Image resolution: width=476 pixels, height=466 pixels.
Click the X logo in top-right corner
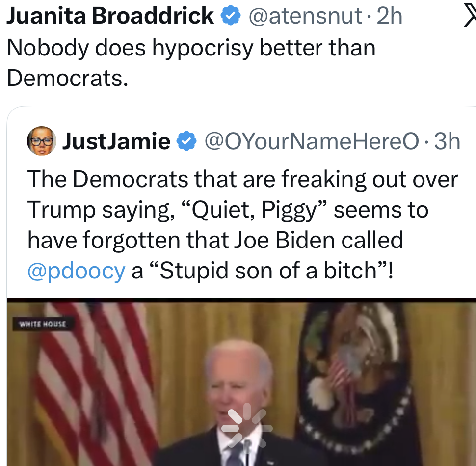[470, 17]
